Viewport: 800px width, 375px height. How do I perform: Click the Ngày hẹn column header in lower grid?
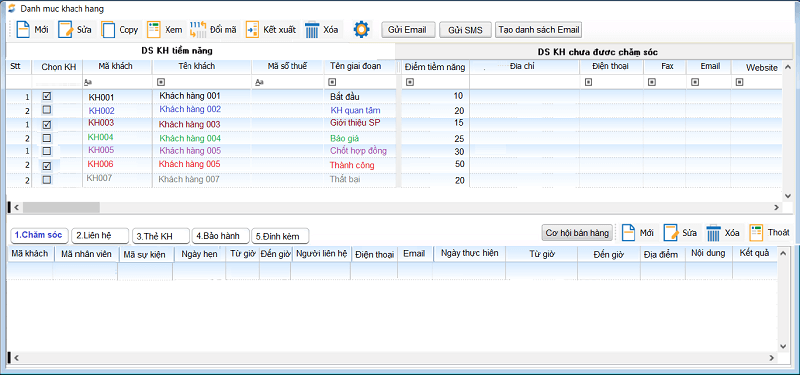click(x=199, y=254)
